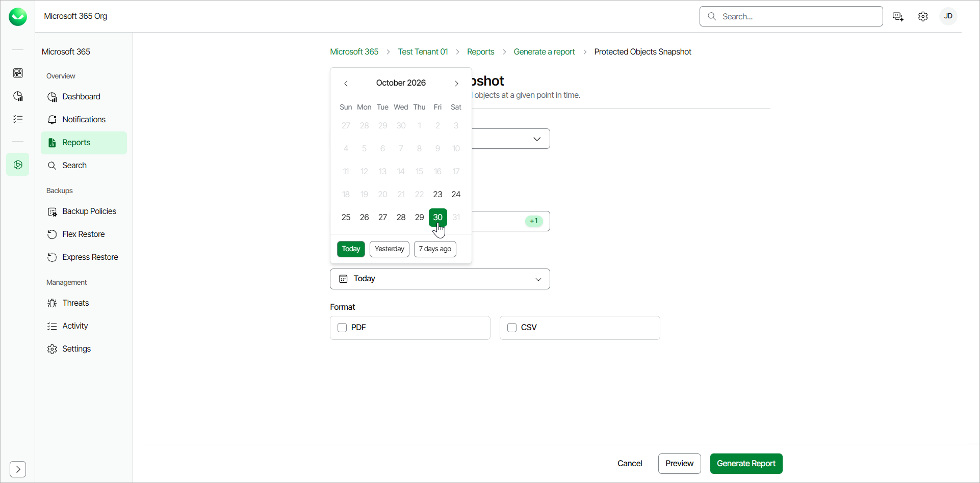Screen dimensions: 980x483
Task: Check the PDF format checkbox
Action: 342,328
